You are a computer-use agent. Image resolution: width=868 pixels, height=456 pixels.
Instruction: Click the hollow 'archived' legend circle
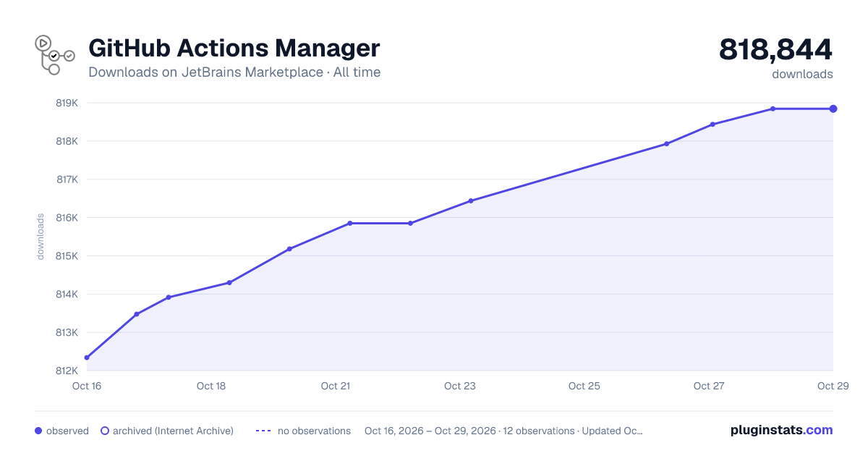pos(105,431)
